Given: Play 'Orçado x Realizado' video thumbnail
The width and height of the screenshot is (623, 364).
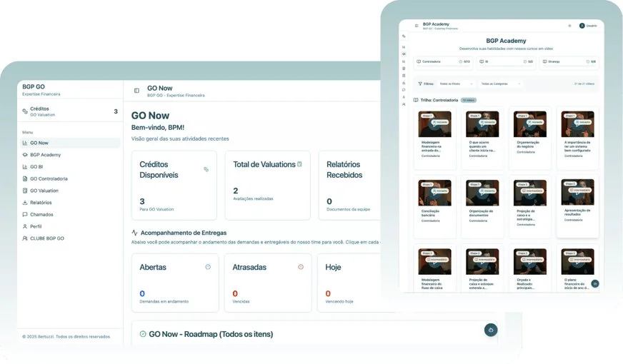Looking at the screenshot, I should (530, 262).
